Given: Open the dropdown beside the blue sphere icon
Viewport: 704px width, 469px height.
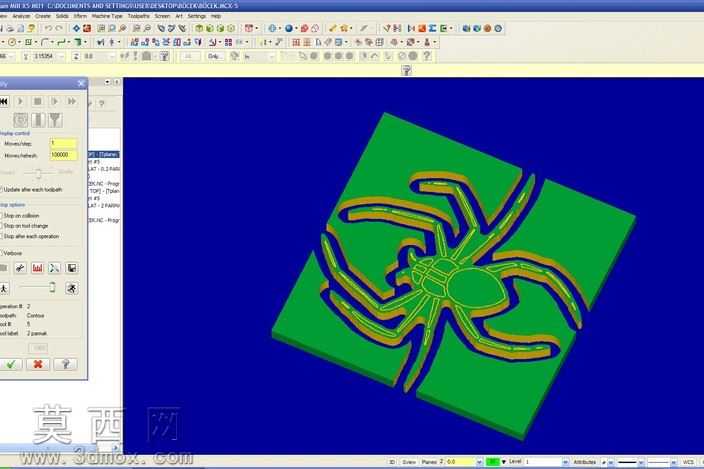Looking at the screenshot, I should click(x=296, y=28).
